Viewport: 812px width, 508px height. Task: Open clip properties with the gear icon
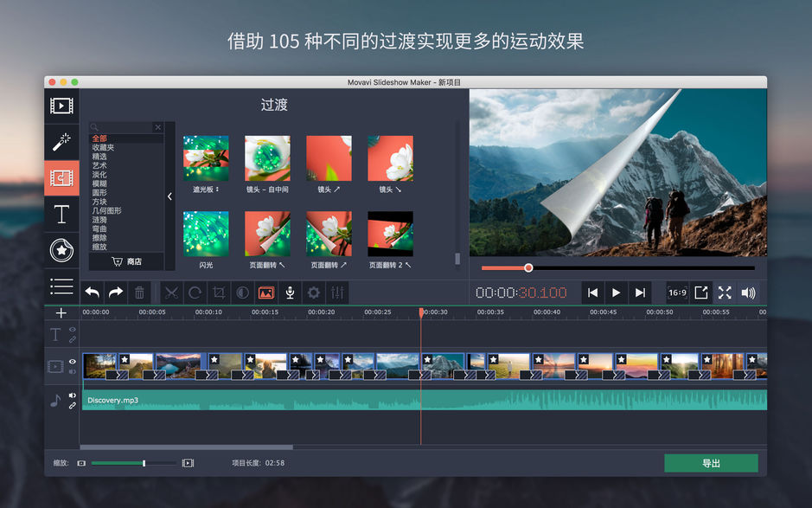click(x=313, y=292)
